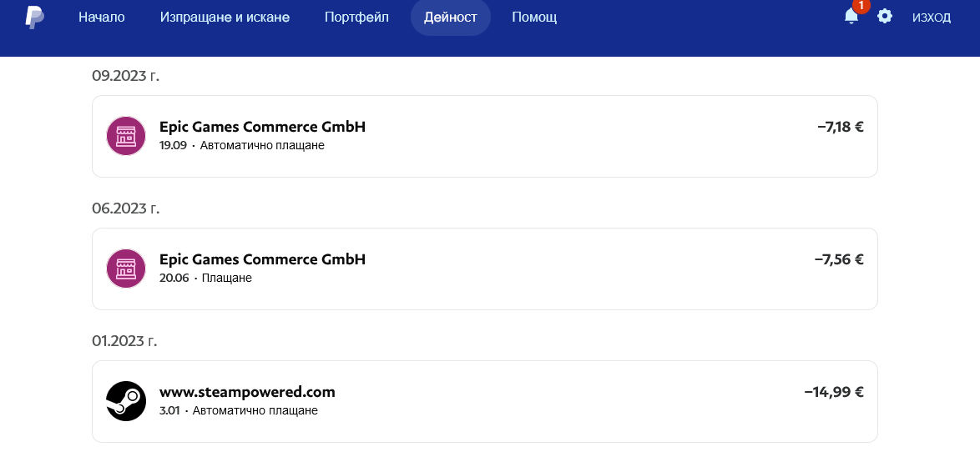This screenshot has height=452, width=980.
Task: Click the 06.2023 г. month heading
Action: pos(125,208)
